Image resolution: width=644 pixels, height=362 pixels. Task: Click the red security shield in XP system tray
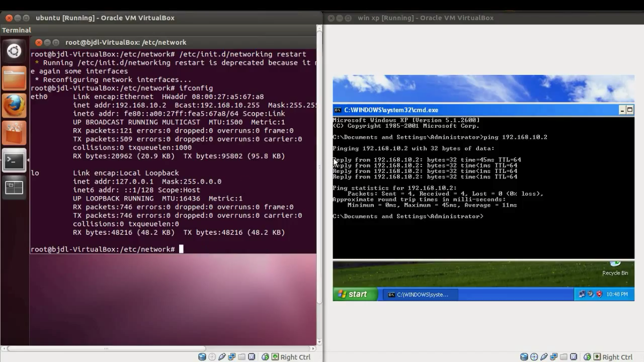click(x=599, y=294)
